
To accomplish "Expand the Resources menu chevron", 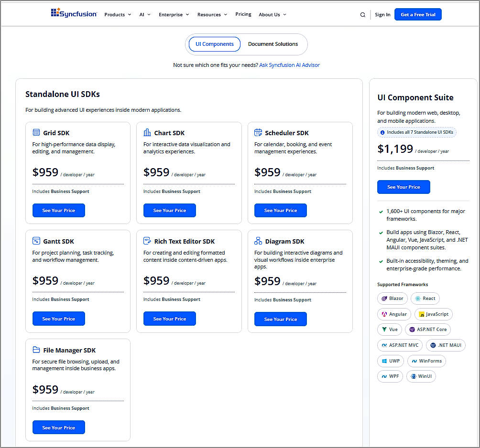I will (x=226, y=15).
